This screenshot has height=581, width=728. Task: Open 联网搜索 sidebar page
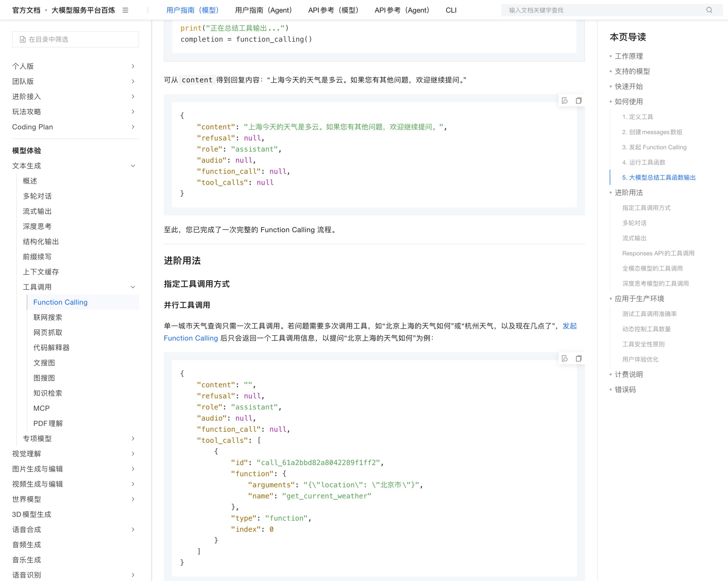pyautogui.click(x=47, y=317)
